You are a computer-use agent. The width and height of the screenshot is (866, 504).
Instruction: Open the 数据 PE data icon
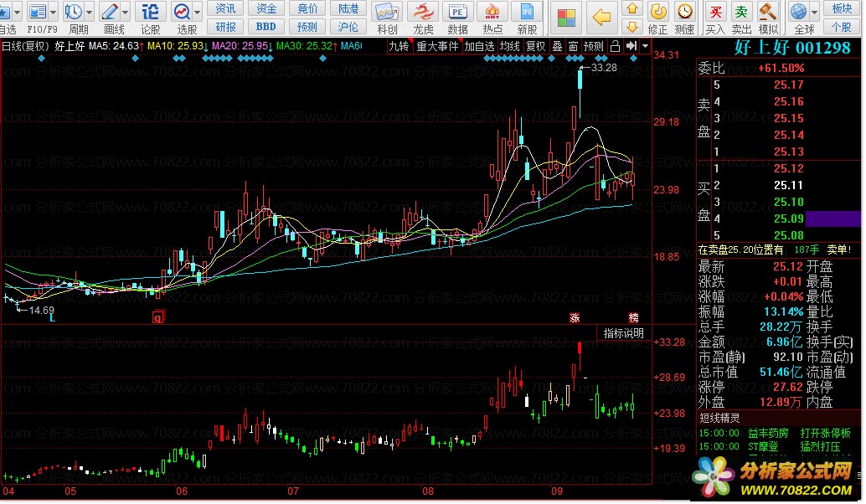[457, 13]
